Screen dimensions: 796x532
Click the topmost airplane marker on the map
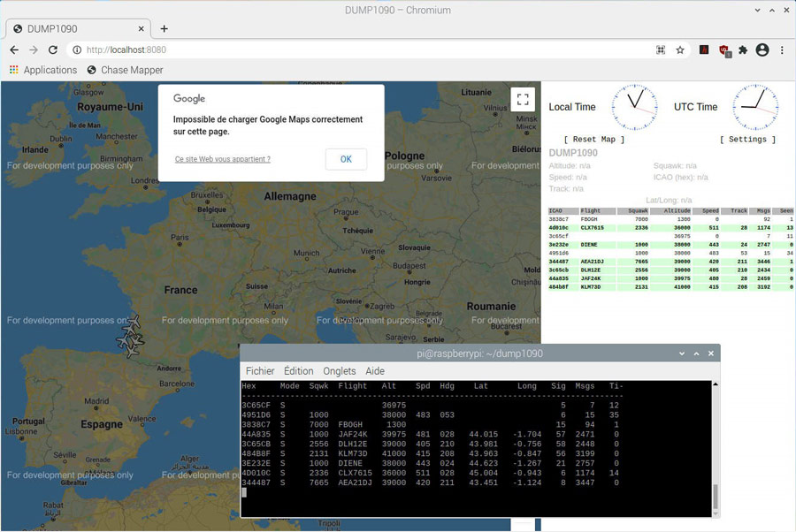tap(134, 322)
